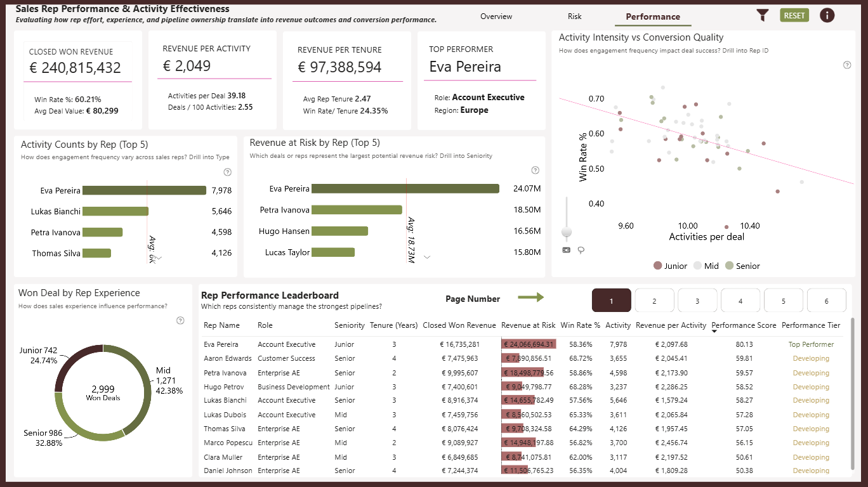Select Lukas Bianchi bar in Activity Counts chart

(x=115, y=211)
